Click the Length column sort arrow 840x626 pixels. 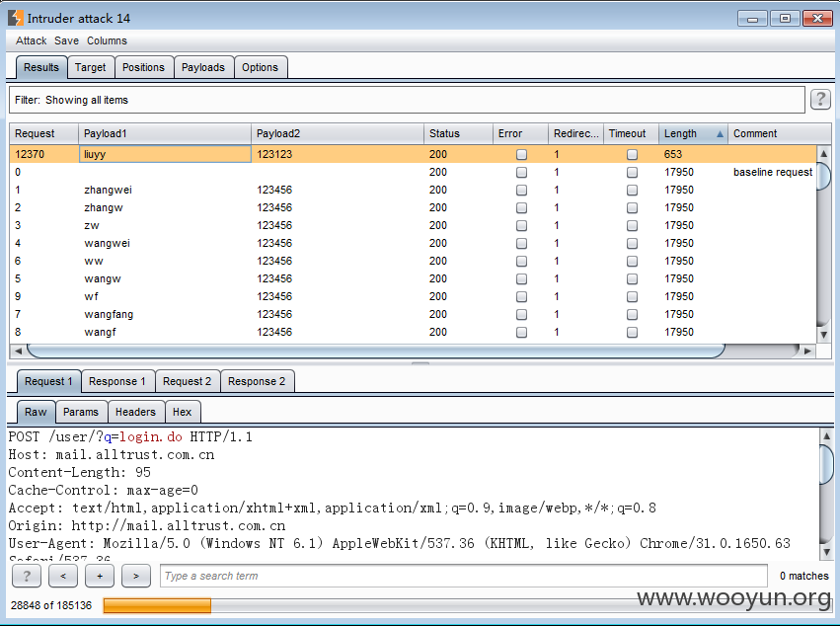coord(720,134)
